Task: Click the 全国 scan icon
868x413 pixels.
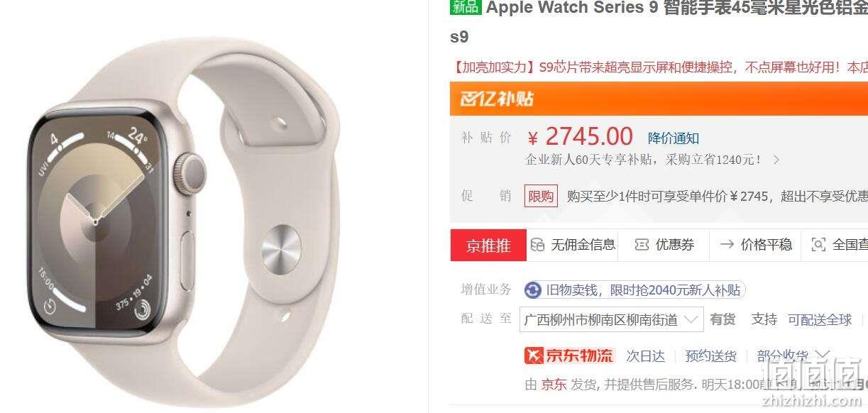Action: (x=818, y=245)
